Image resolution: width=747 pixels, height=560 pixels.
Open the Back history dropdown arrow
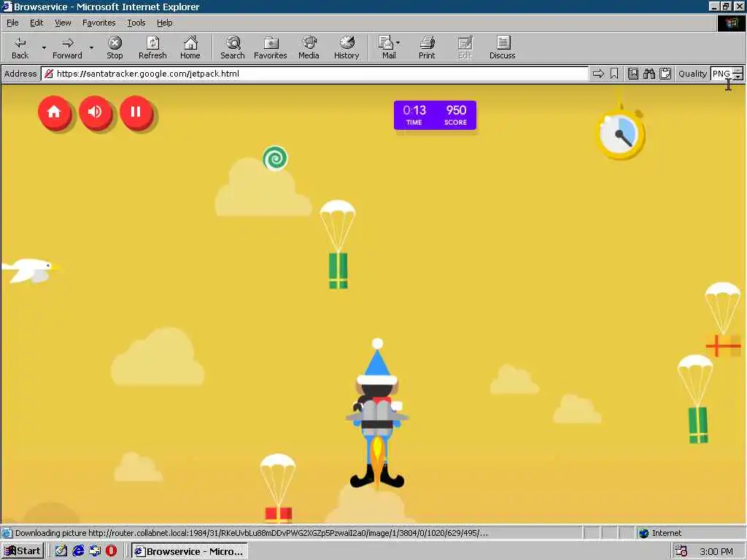[x=44, y=47]
